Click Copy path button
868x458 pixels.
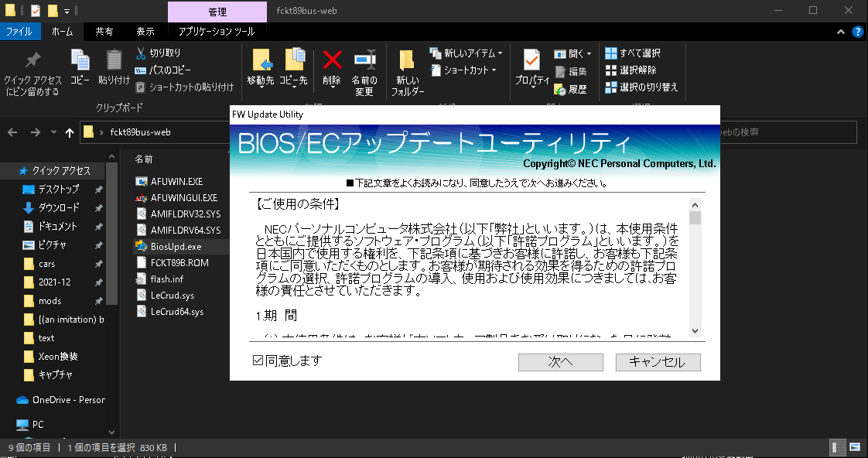(163, 70)
